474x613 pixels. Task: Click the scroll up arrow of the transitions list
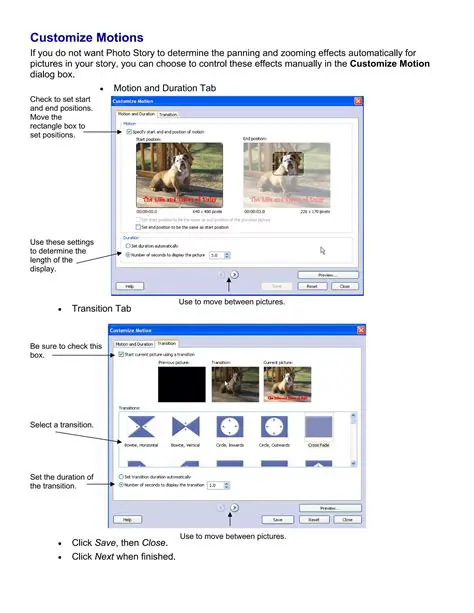(x=353, y=416)
